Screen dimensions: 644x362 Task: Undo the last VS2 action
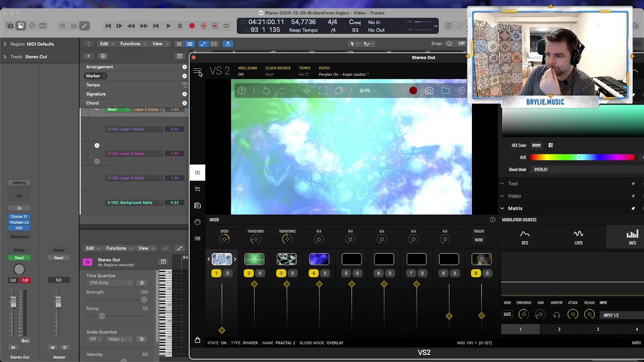(x=266, y=90)
